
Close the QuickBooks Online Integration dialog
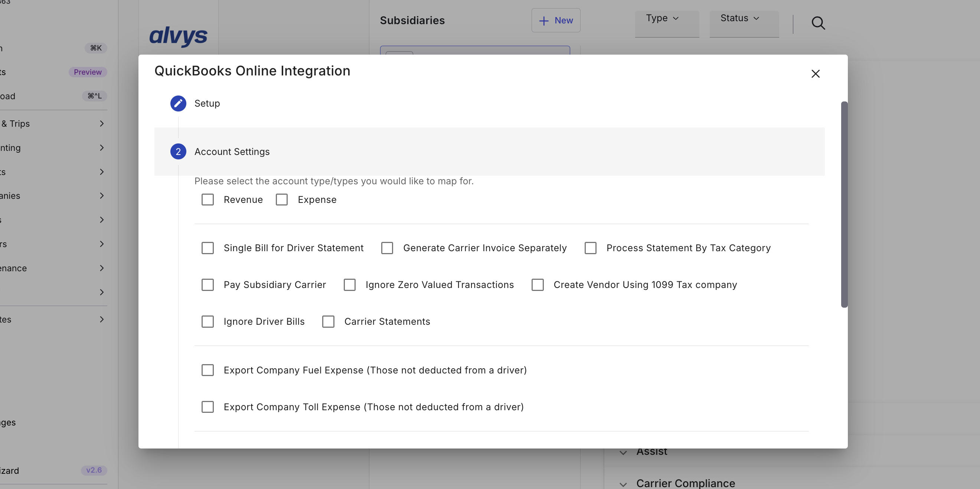pos(815,74)
